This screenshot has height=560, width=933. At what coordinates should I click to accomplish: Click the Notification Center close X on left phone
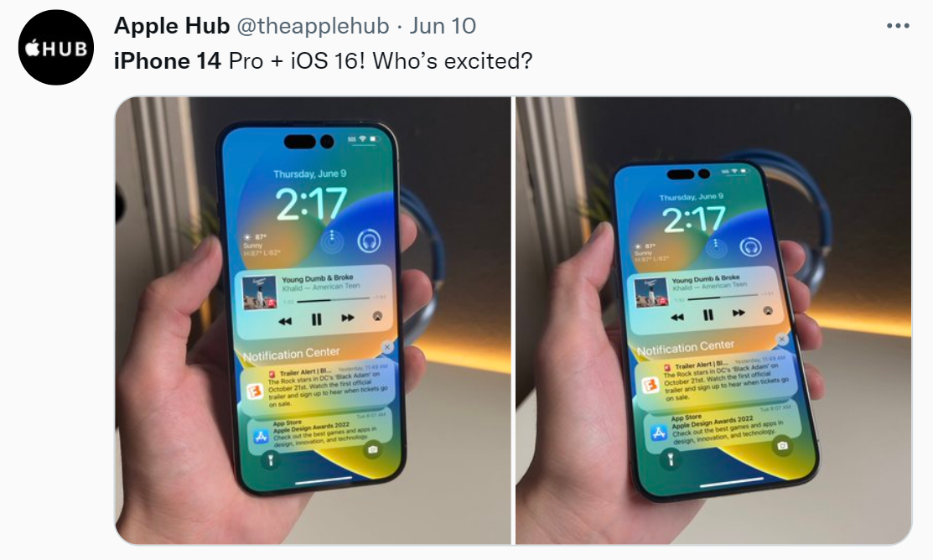point(387,347)
